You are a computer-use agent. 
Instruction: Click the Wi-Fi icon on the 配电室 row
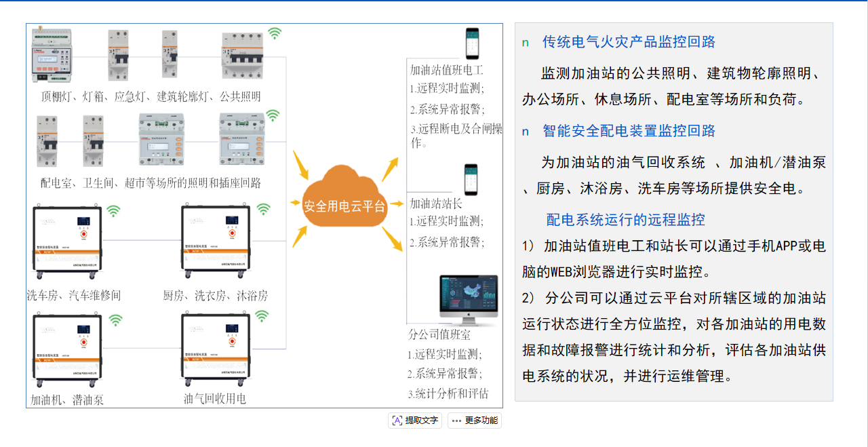273,115
